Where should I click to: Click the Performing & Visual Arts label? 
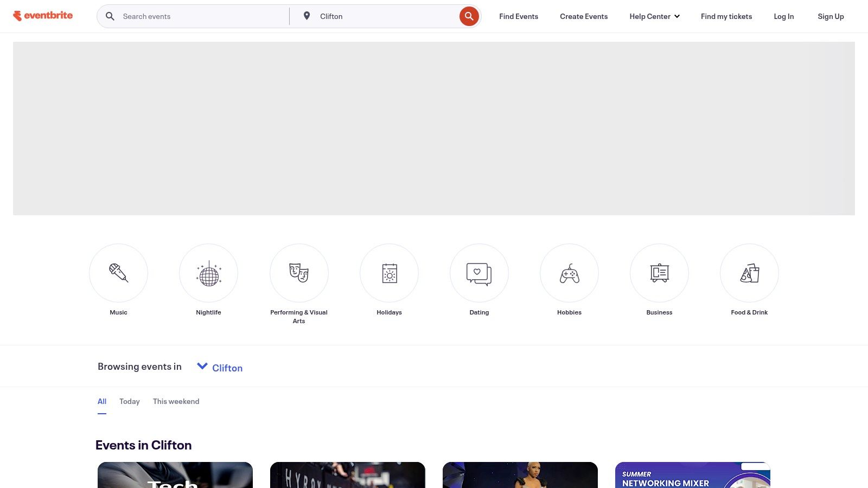click(299, 317)
